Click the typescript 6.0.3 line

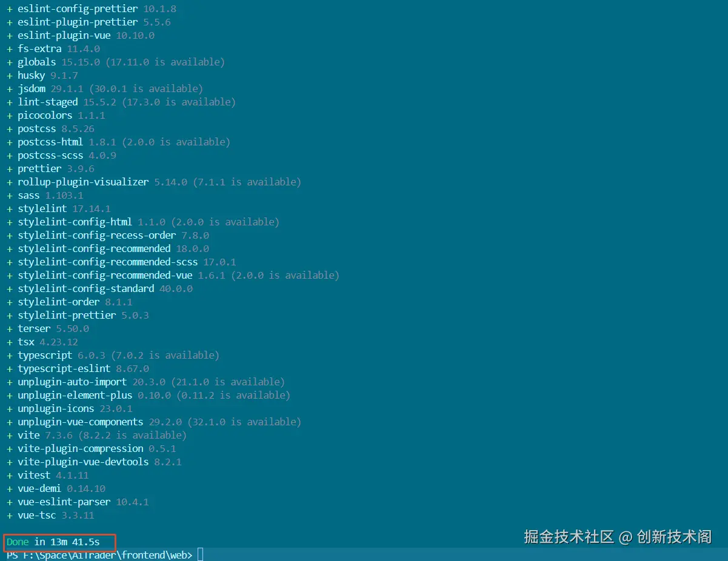point(113,356)
